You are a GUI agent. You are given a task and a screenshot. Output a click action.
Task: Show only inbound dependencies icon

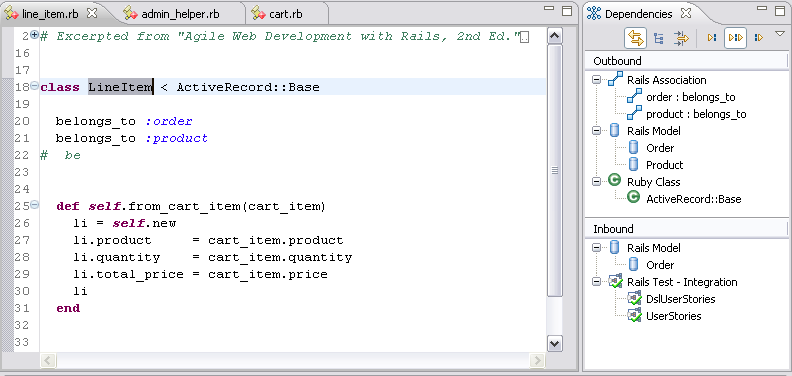(712, 38)
